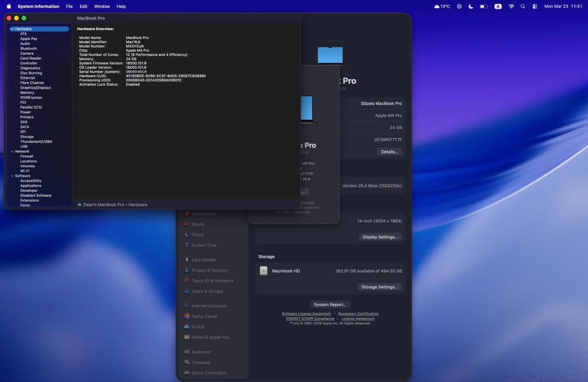Open the Edit menu
This screenshot has width=588, height=382.
click(83, 7)
